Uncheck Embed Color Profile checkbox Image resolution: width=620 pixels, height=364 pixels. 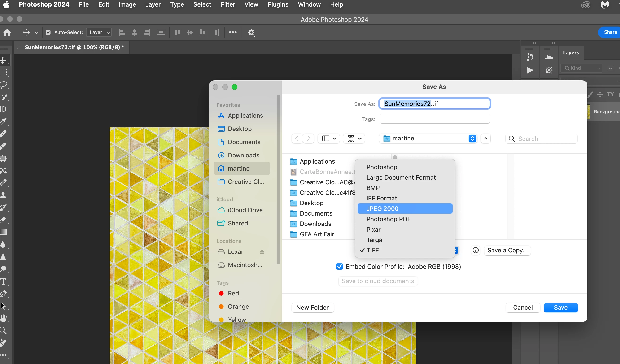click(339, 266)
